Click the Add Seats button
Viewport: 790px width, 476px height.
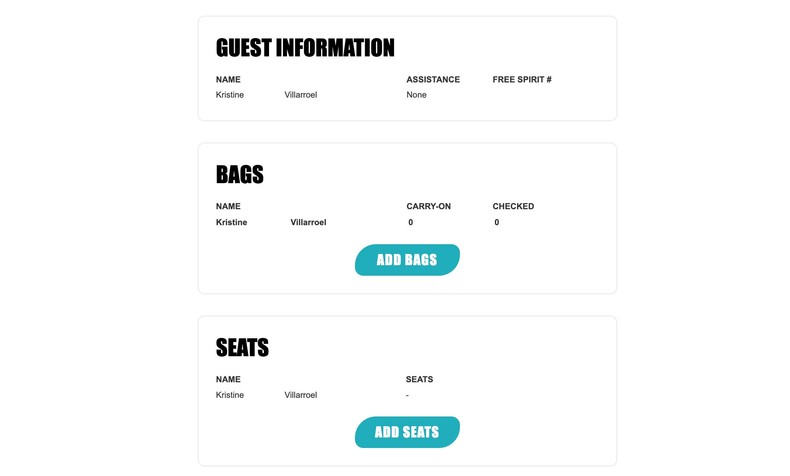[x=407, y=432]
